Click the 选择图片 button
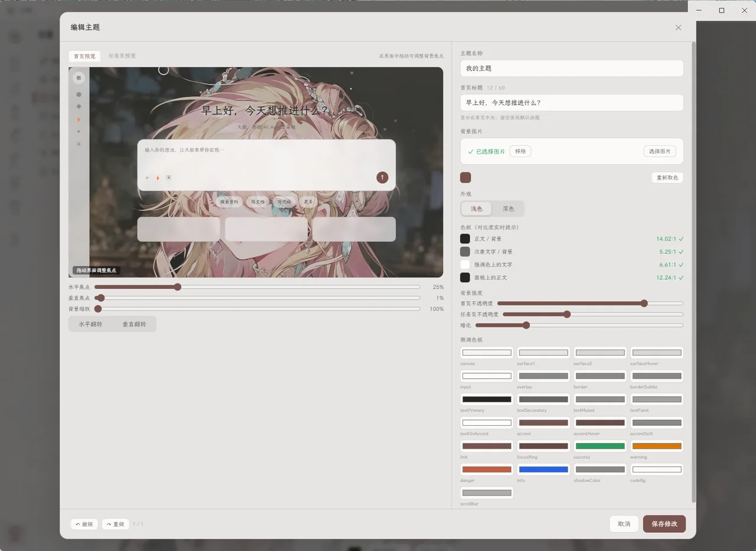 pyautogui.click(x=660, y=151)
